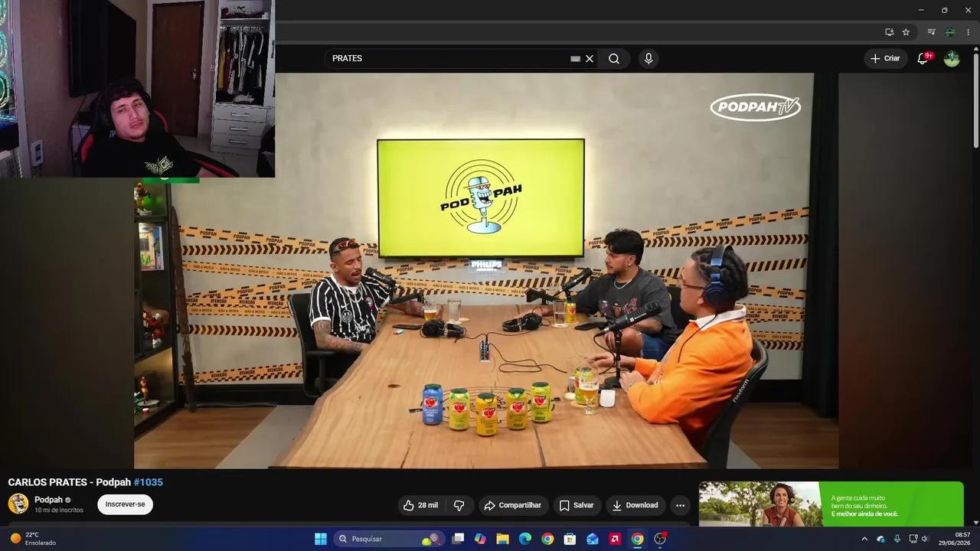Click the dislike thumbs-down button
This screenshot has height=551, width=980.
459,505
